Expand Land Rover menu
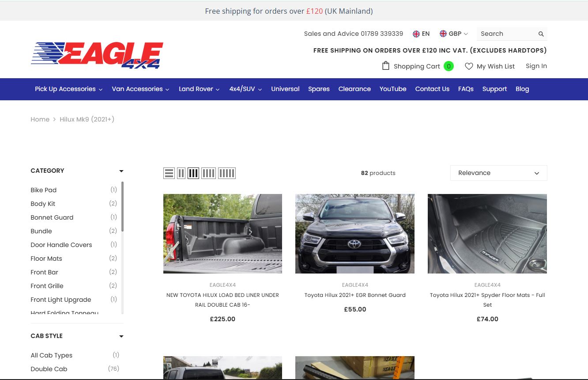The image size is (588, 380). click(x=199, y=89)
